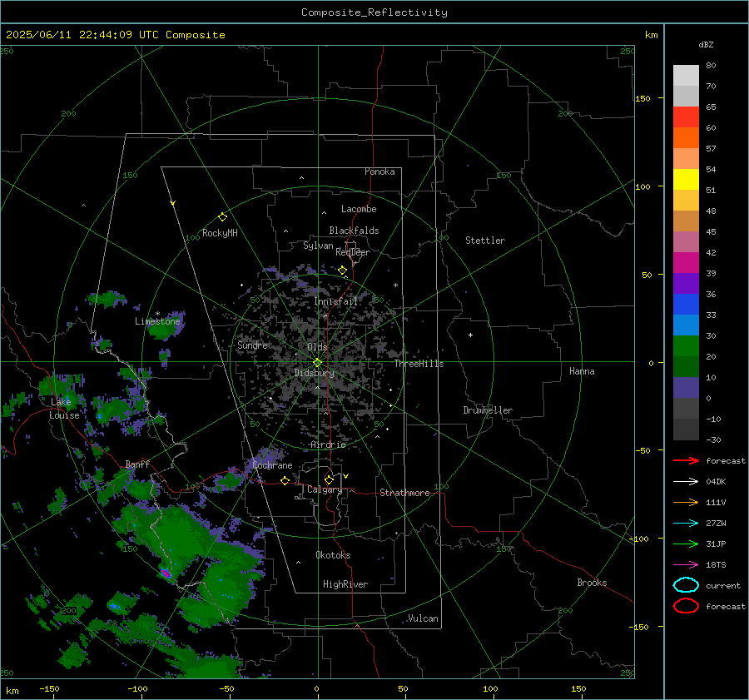749x700 pixels.
Task: Click the RockyMH label
Action: click(220, 233)
